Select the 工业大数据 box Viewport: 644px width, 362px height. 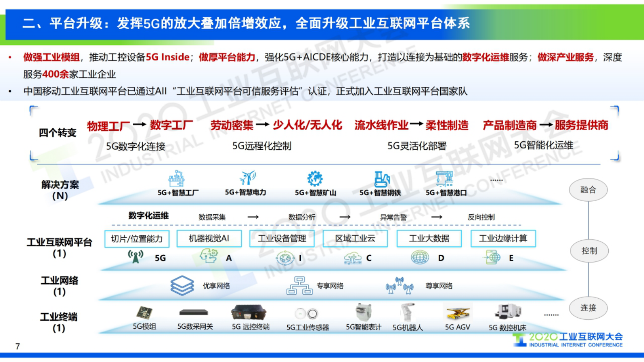pos(429,239)
